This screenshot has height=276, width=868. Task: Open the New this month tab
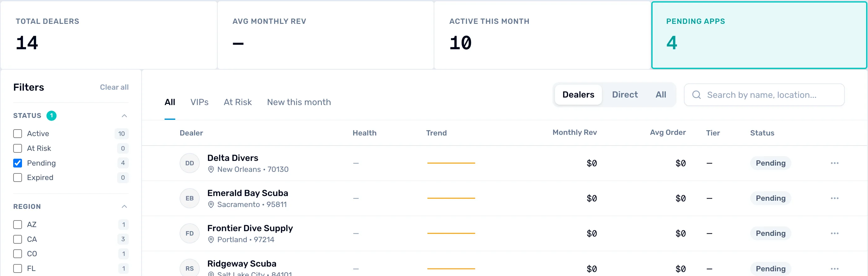click(299, 102)
